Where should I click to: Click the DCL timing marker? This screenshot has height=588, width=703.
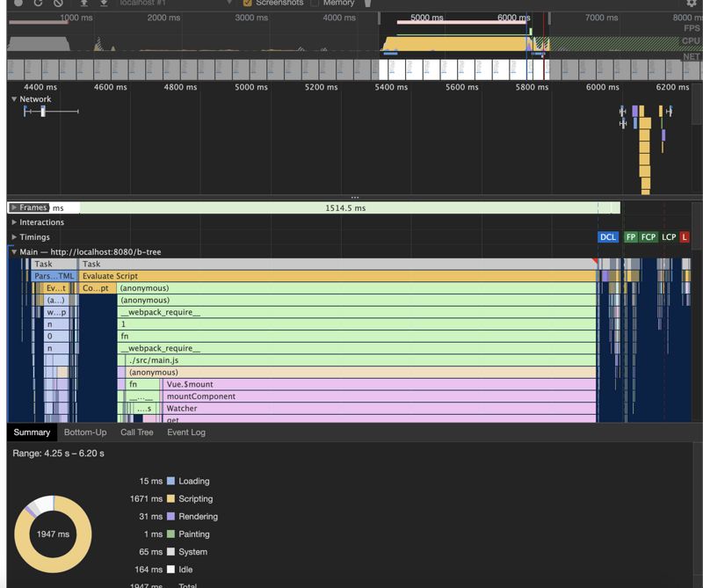coord(608,237)
